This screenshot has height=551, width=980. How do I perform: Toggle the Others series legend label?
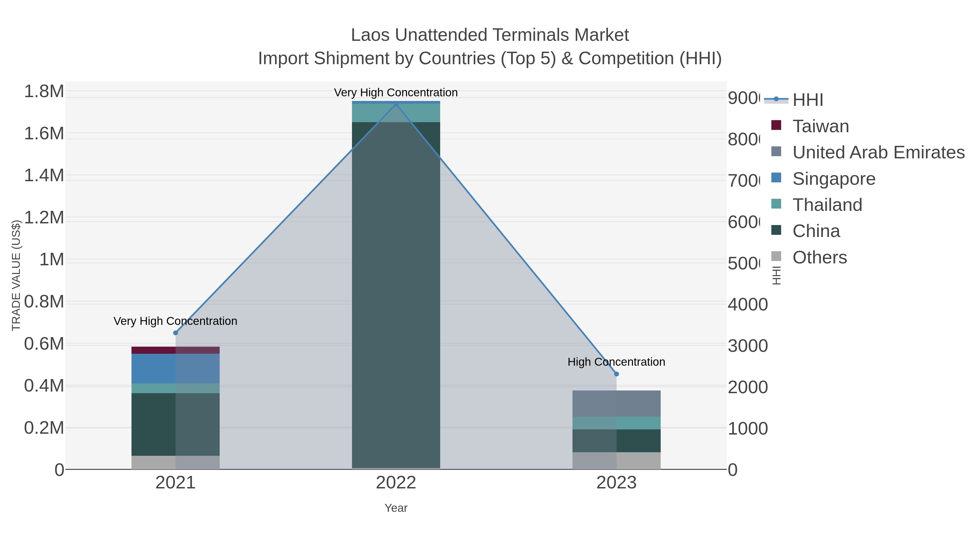pyautogui.click(x=820, y=257)
